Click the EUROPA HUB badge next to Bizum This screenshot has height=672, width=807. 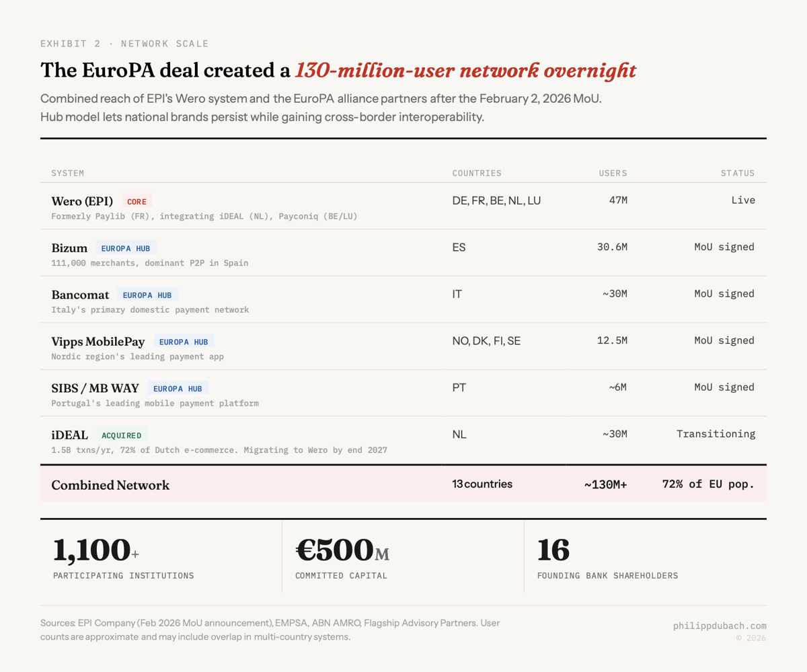tap(126, 248)
